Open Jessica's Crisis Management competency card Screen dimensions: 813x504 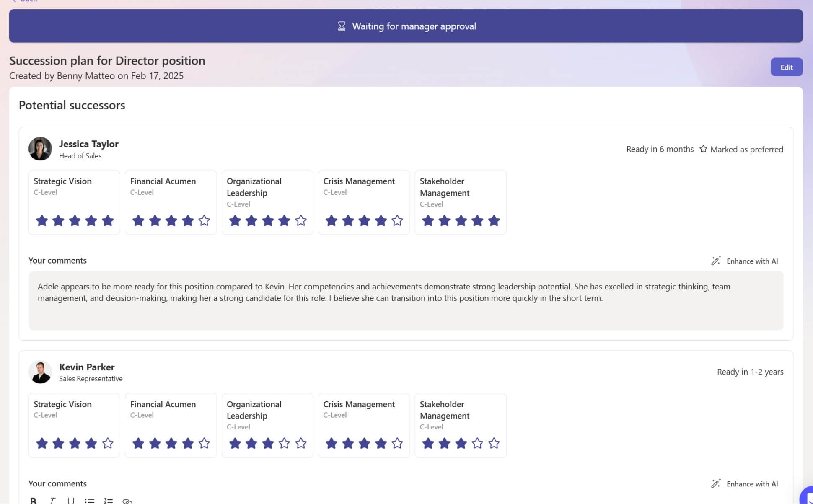click(364, 202)
